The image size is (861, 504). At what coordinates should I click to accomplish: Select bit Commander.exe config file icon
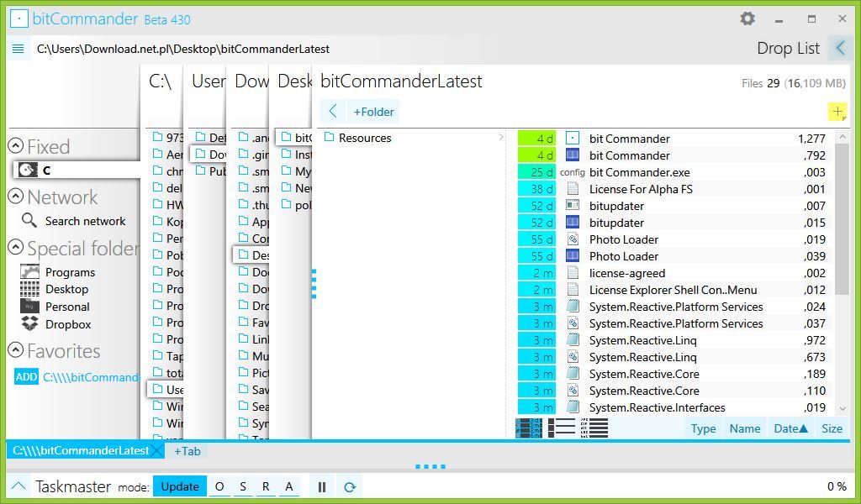coord(572,172)
